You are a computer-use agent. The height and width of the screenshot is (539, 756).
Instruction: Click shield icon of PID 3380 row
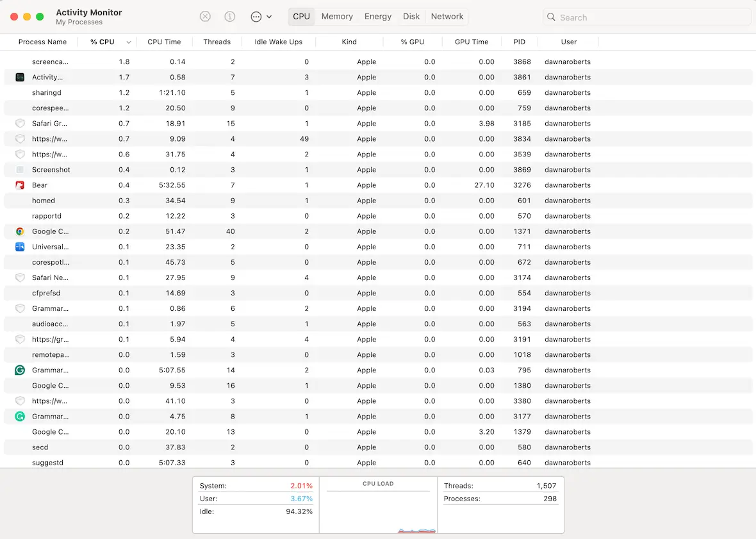click(x=20, y=401)
